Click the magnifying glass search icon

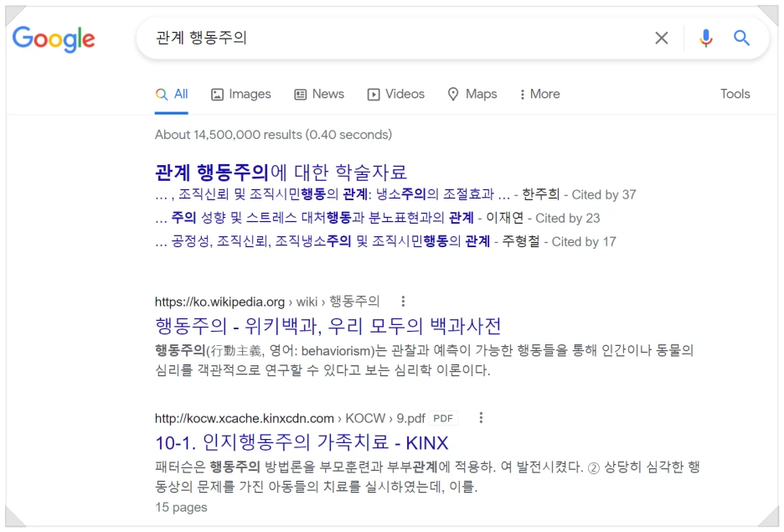click(x=742, y=38)
